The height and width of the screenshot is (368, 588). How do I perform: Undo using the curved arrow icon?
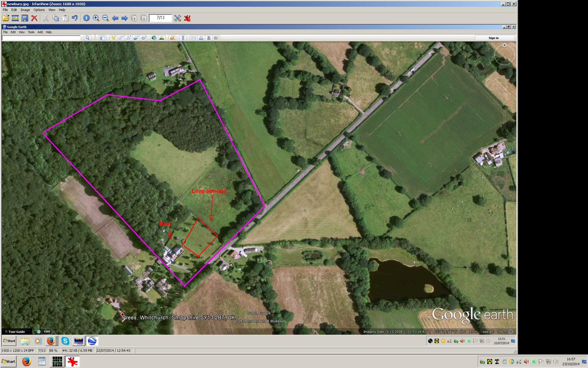(x=75, y=18)
